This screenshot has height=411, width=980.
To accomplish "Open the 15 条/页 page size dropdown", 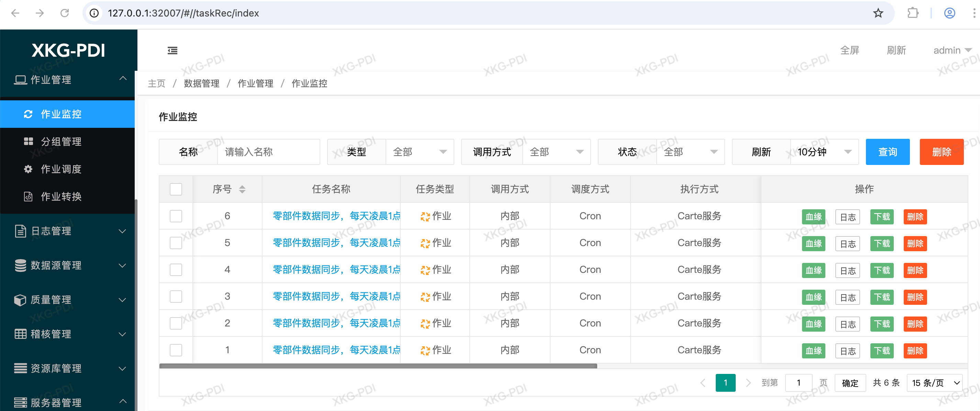I will click(x=935, y=383).
